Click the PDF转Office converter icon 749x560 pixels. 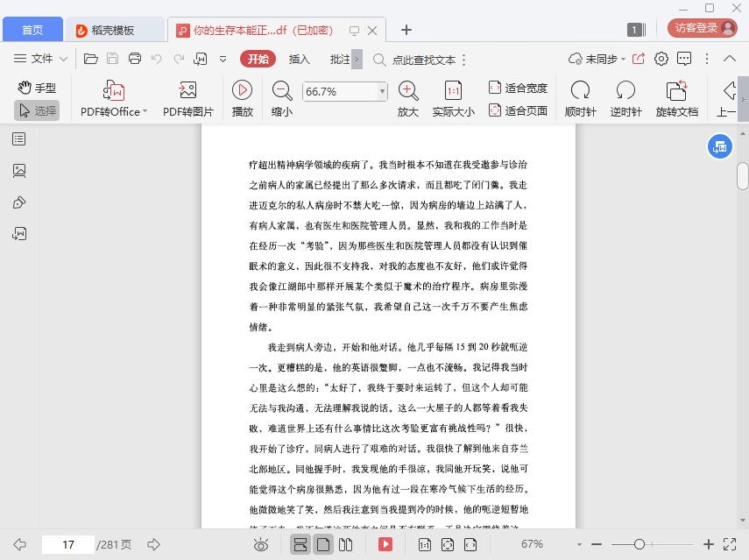(x=114, y=91)
